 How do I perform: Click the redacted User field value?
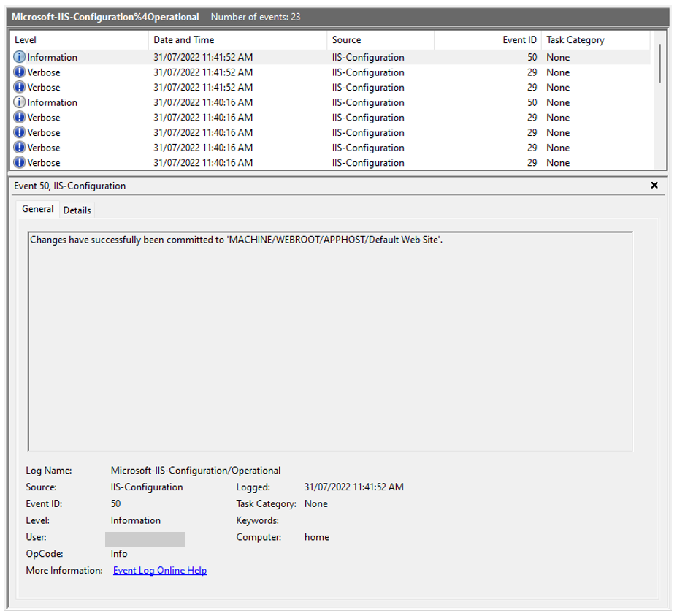[x=148, y=539]
